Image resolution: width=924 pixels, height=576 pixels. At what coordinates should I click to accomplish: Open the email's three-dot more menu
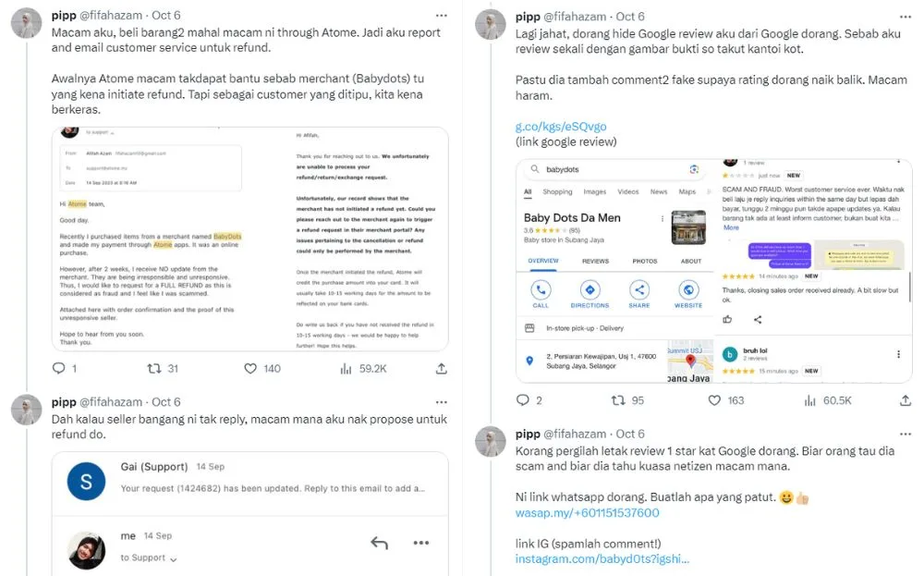[421, 543]
